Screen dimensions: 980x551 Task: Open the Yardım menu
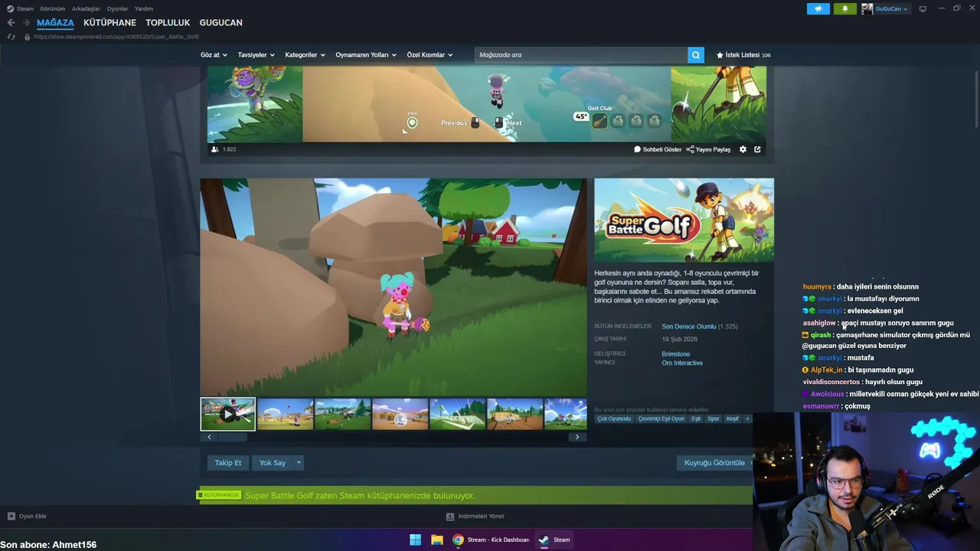tap(144, 8)
